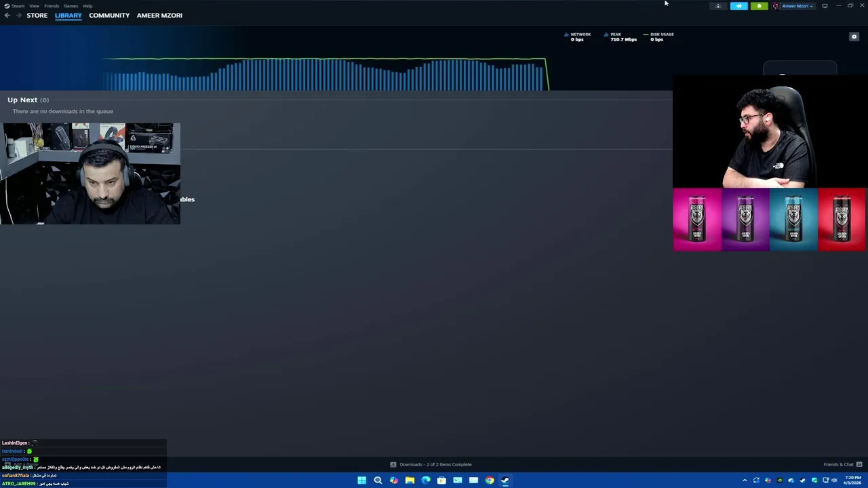Open the Steam menu
The width and height of the screenshot is (868, 488).
[x=14, y=6]
